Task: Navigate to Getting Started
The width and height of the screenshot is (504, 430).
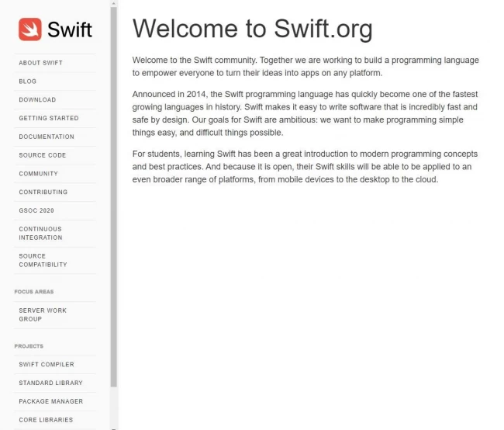Action: pyautogui.click(x=49, y=118)
